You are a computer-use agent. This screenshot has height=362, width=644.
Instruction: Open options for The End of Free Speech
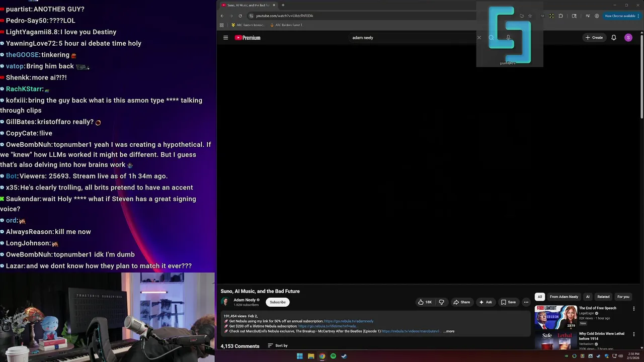[x=633, y=309]
